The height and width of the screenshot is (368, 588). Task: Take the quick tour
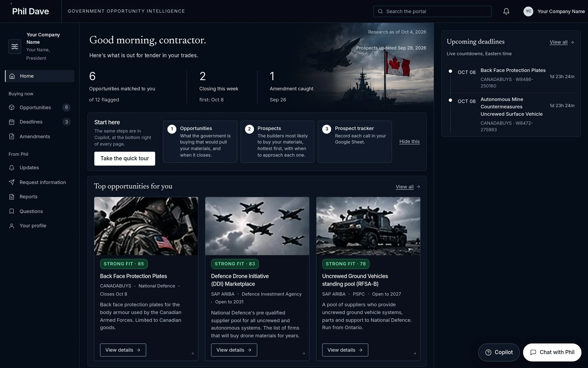pos(125,159)
